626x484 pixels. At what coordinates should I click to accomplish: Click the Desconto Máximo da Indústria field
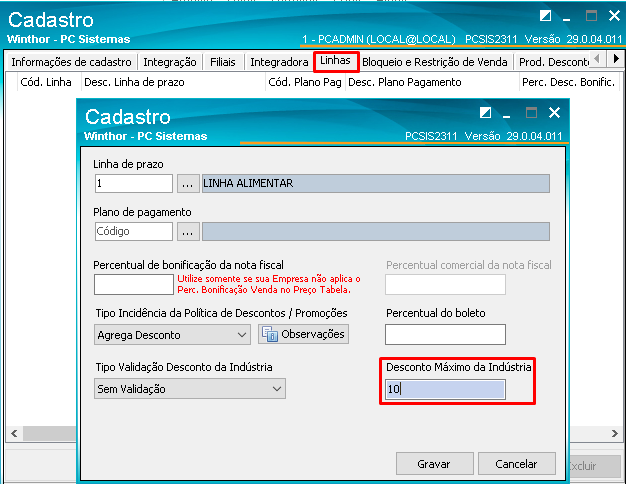445,389
